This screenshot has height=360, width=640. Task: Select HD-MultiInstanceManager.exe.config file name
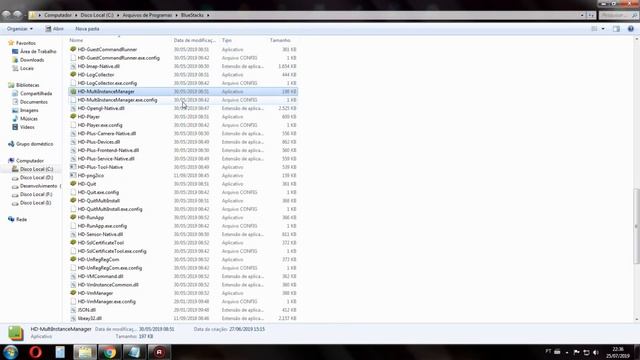coord(117,100)
